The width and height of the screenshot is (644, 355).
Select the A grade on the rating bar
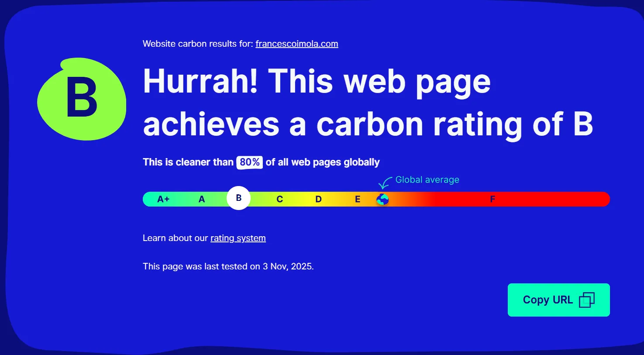click(x=201, y=199)
